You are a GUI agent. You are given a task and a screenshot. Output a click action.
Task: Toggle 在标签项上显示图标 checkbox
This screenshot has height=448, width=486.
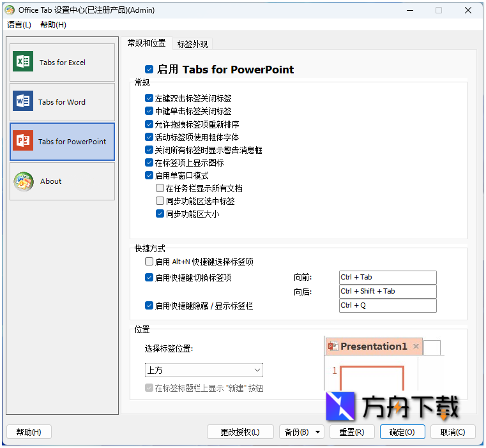[x=149, y=163]
